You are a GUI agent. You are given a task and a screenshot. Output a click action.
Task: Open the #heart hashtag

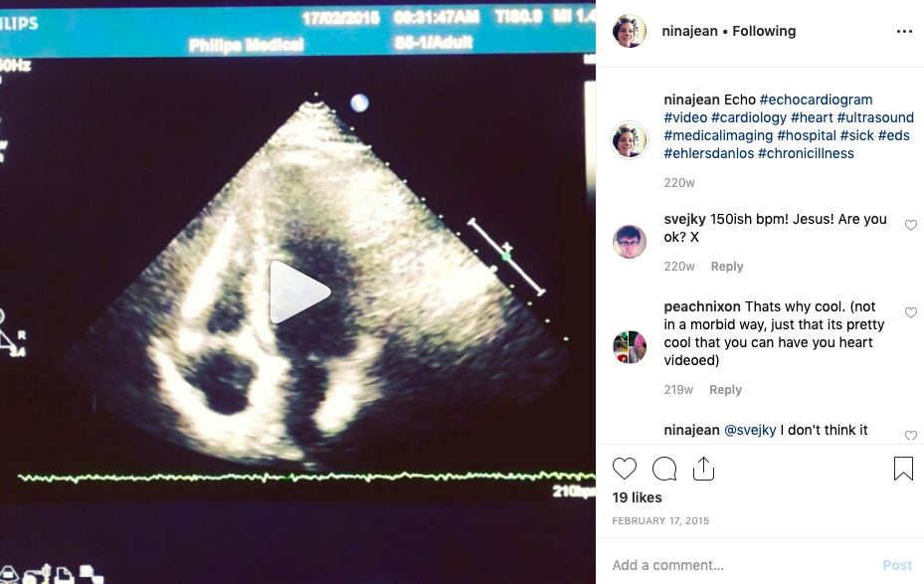[x=812, y=117]
